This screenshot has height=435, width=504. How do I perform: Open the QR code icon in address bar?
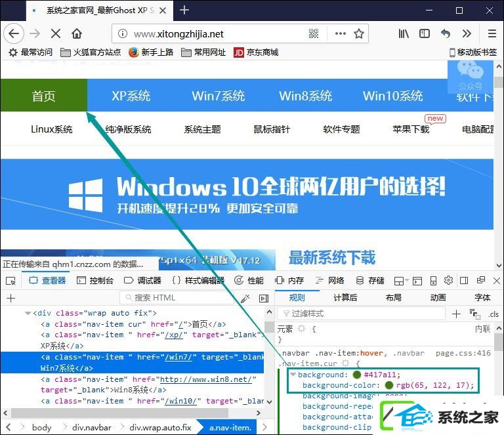pos(314,33)
